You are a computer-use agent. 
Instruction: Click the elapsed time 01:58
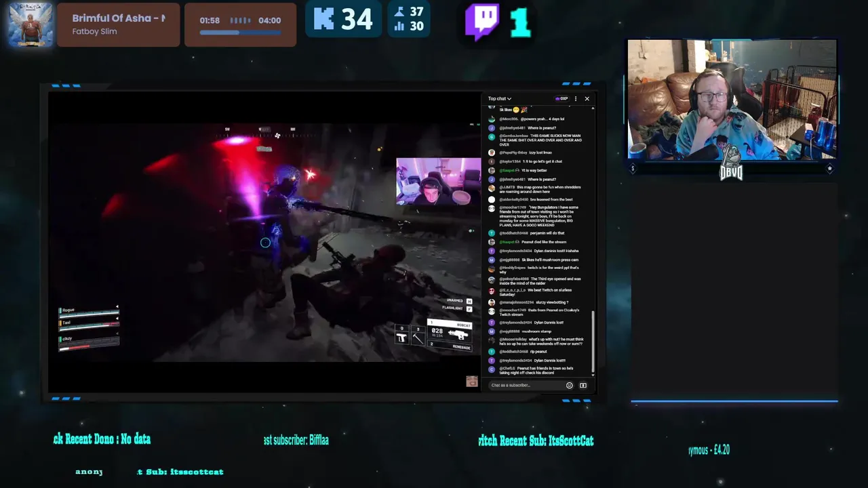pyautogui.click(x=210, y=20)
